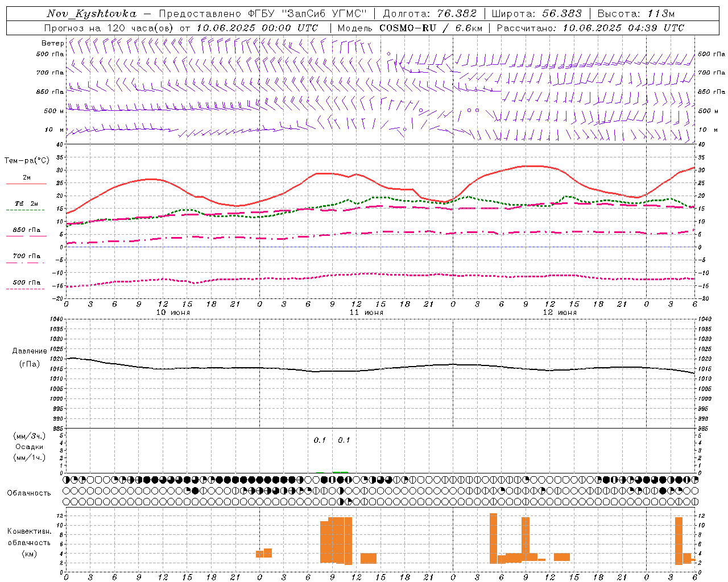The height and width of the screenshot is (582, 728).
Task: Click the '(мм/1ч.)' precipitation unit label
Action: [x=30, y=458]
